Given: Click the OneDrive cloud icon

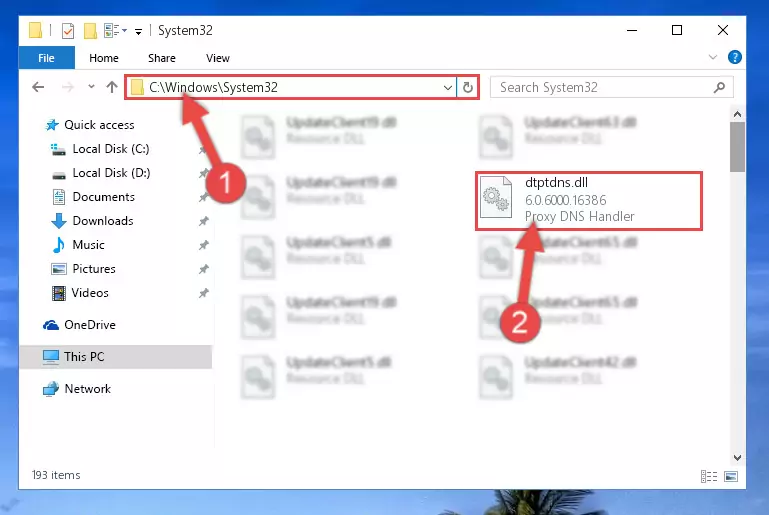Looking at the screenshot, I should (x=51, y=325).
